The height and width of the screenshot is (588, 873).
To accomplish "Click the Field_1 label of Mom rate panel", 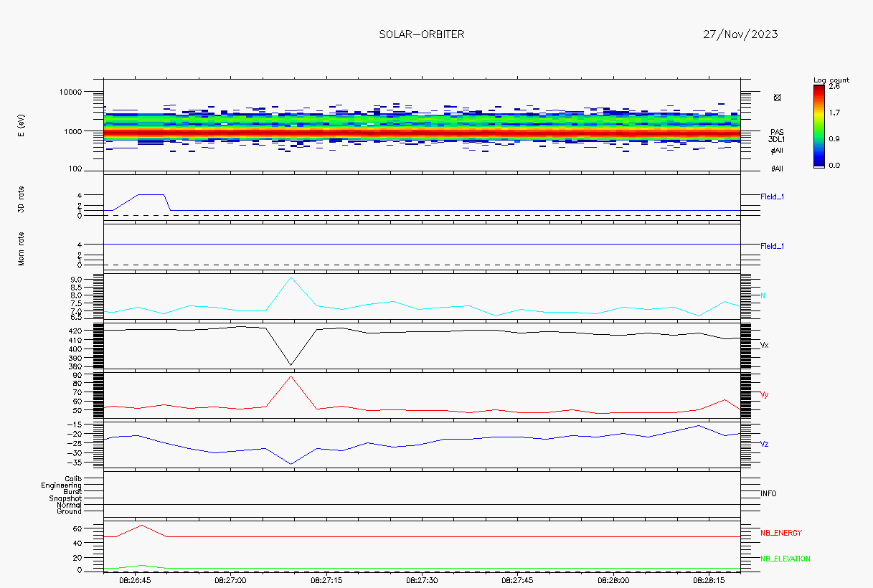I will pos(773,246).
